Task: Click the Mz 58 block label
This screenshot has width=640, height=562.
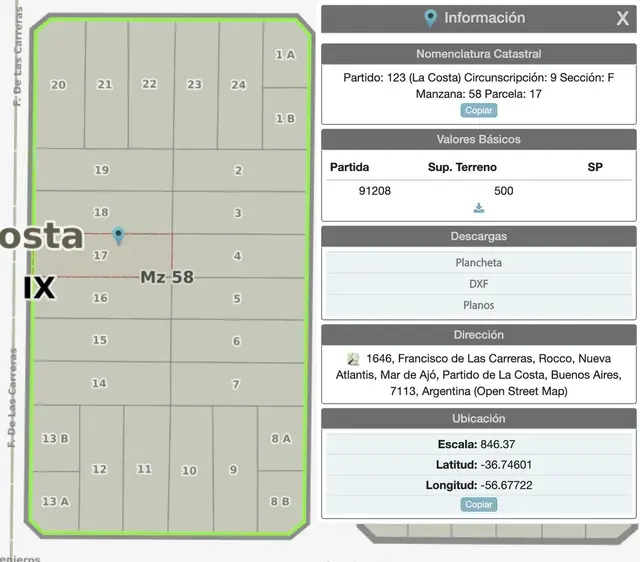Action: [167, 277]
